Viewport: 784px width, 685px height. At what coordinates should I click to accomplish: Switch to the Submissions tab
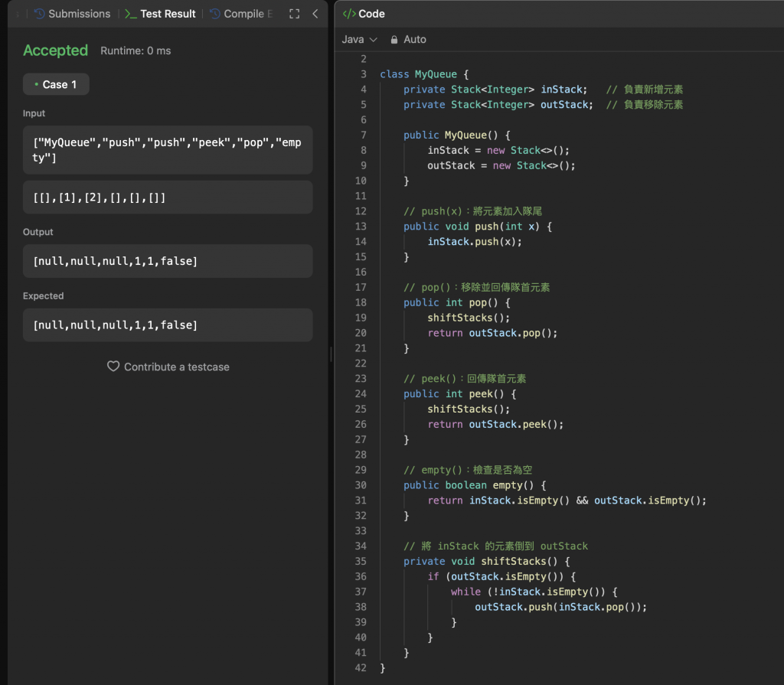click(79, 14)
